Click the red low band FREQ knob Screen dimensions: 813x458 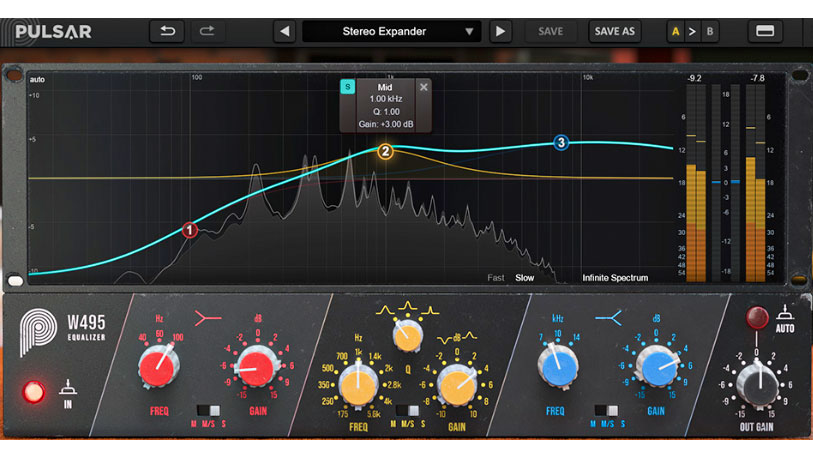159,367
